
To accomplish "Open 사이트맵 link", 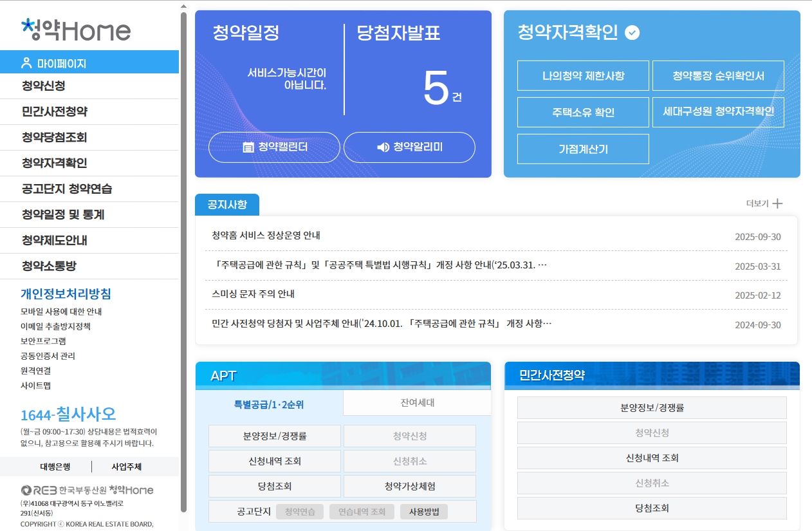I will (36, 386).
